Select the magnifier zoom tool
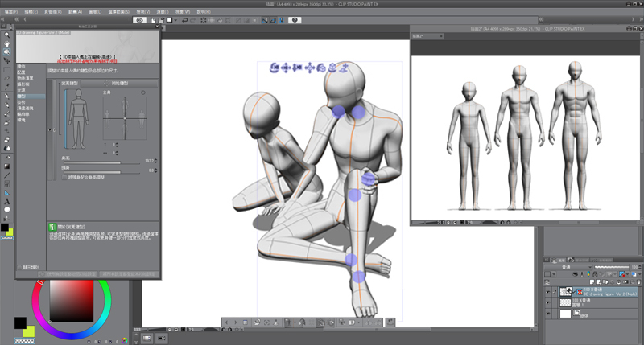This screenshot has width=644, height=345. click(x=7, y=35)
